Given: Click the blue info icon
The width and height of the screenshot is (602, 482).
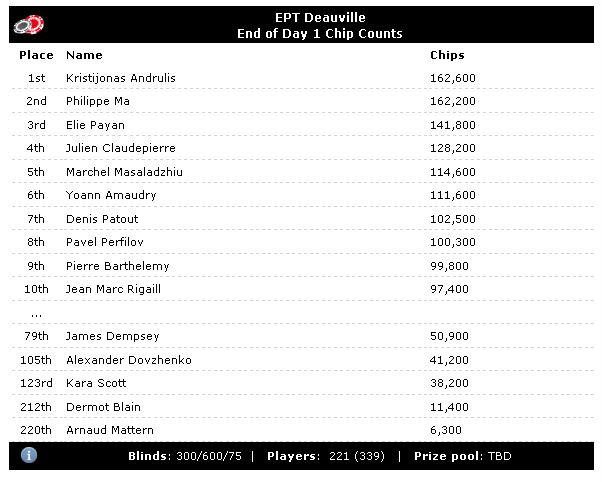Looking at the screenshot, I should click(29, 455).
